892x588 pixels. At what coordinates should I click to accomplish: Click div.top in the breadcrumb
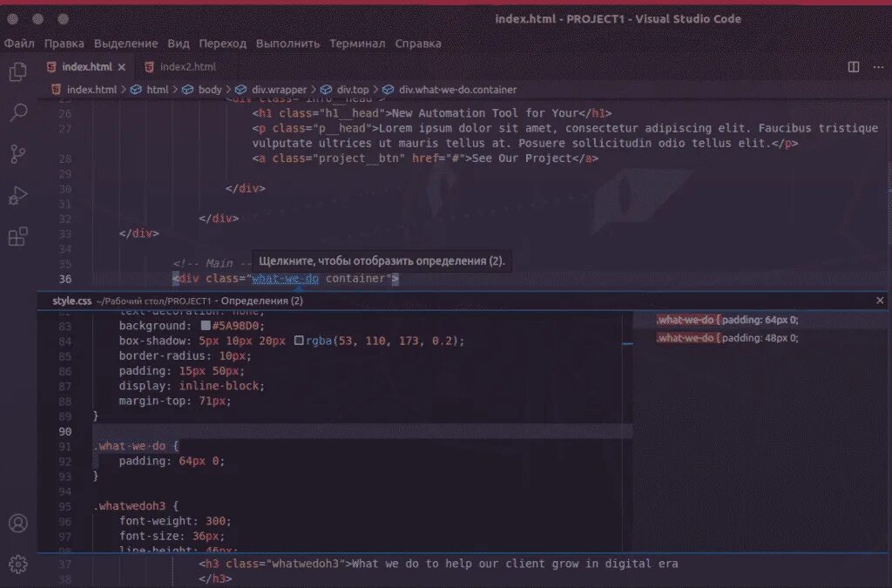pos(353,90)
